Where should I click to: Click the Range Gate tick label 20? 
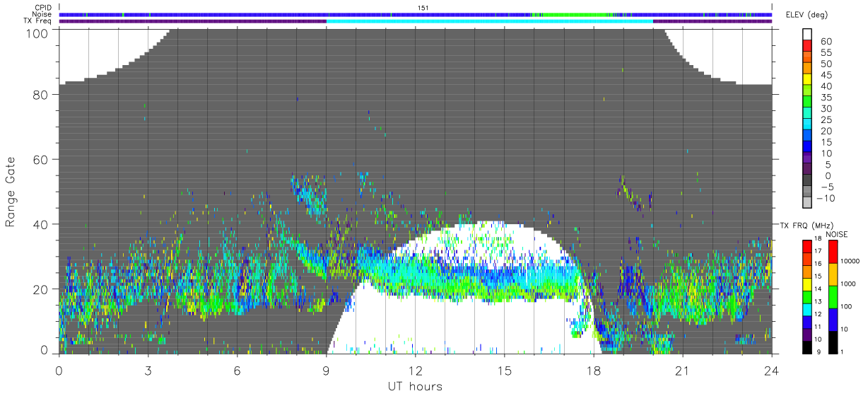click(40, 289)
